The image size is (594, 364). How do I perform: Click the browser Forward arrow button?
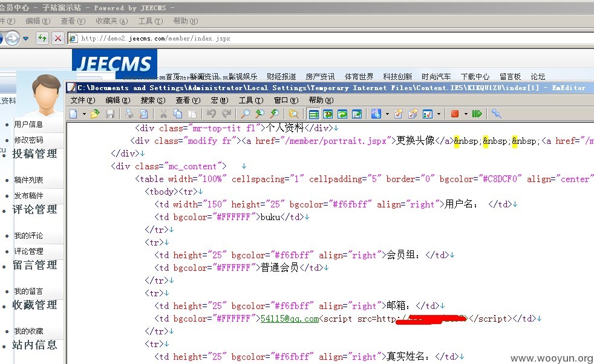pyautogui.click(x=12, y=38)
